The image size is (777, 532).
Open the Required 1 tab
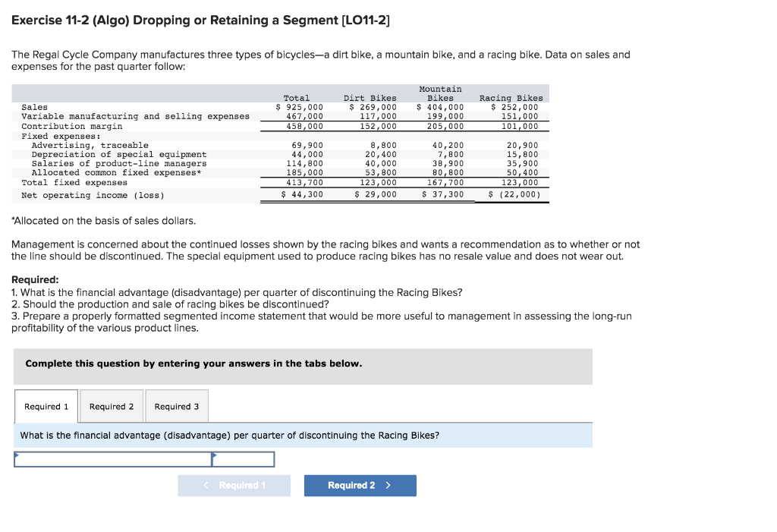pos(46,407)
